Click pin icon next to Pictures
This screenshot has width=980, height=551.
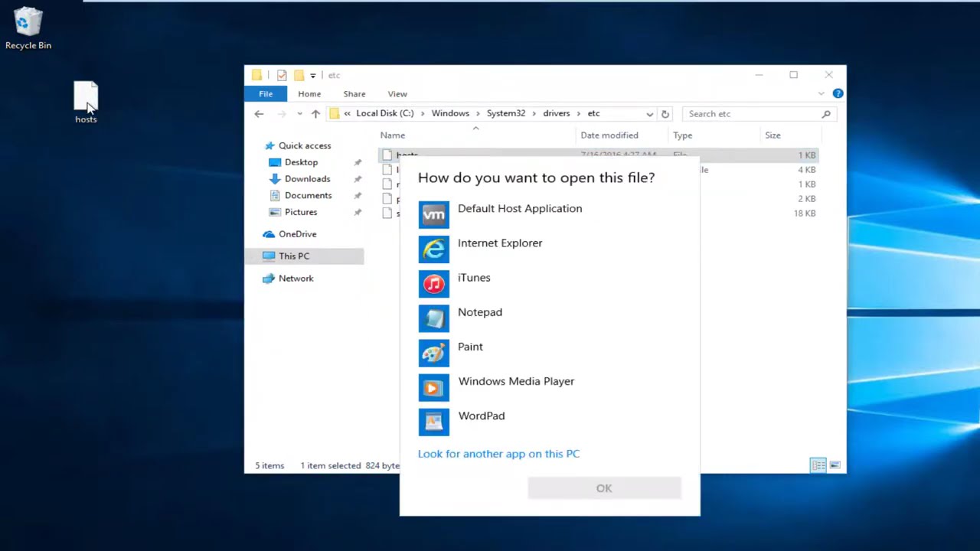358,212
